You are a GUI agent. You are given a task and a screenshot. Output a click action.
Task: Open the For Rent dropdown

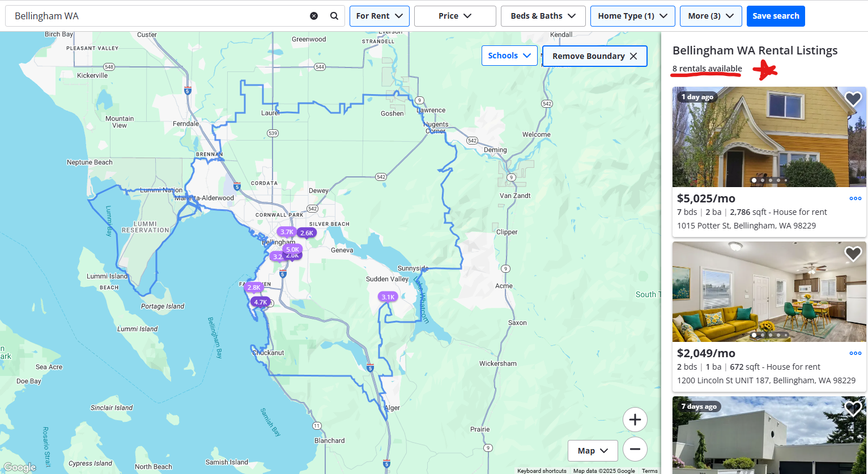380,16
